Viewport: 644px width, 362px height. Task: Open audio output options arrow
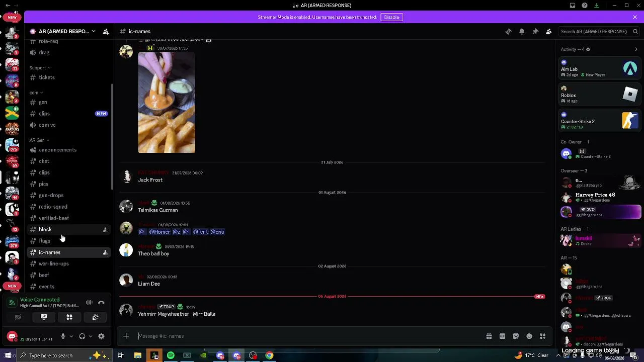click(x=91, y=336)
